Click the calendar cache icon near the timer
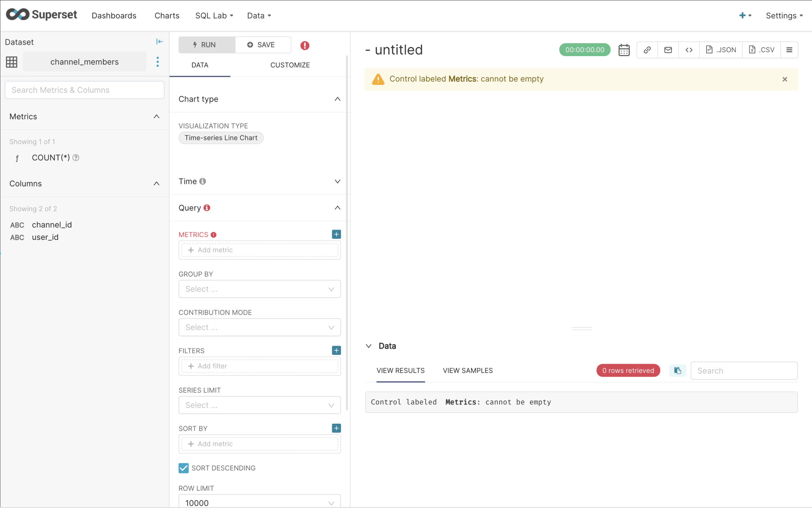This screenshot has width=812, height=508. click(623, 50)
